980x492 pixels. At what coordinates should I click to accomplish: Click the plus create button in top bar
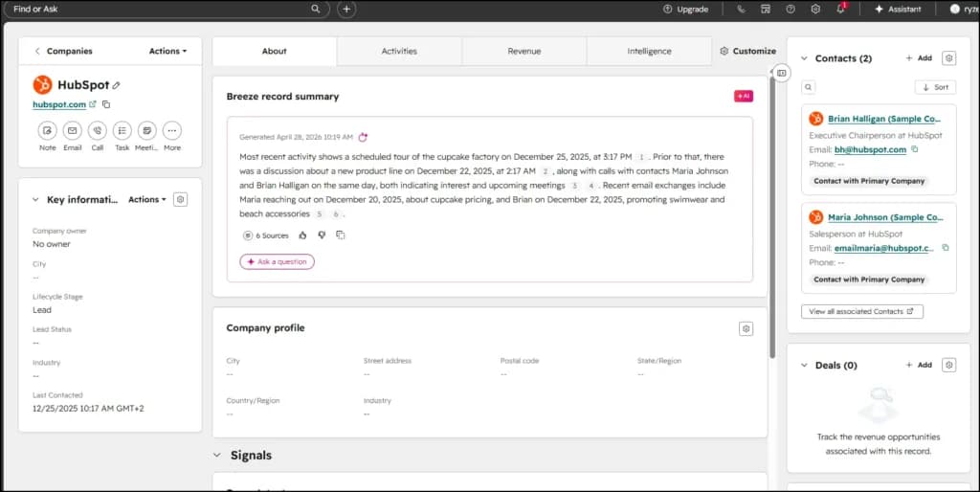tap(346, 9)
